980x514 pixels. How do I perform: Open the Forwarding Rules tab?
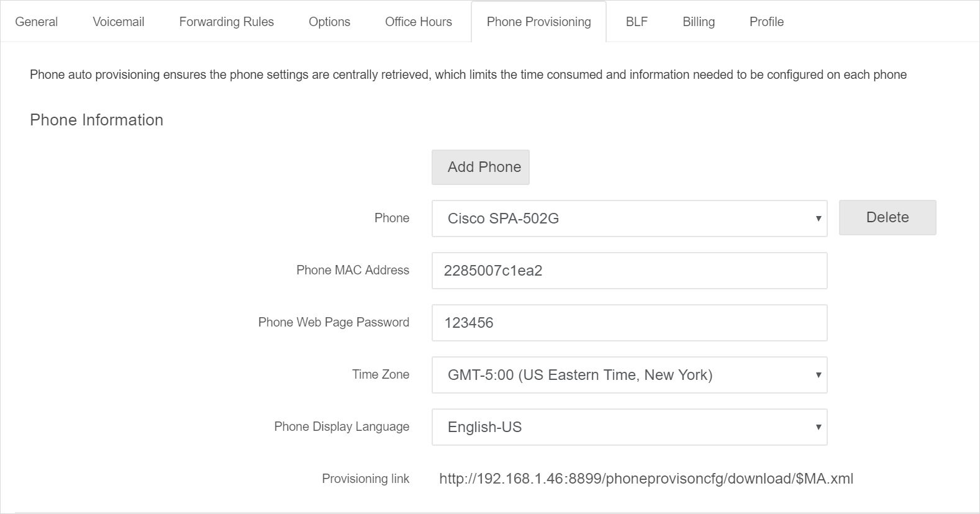tap(226, 22)
